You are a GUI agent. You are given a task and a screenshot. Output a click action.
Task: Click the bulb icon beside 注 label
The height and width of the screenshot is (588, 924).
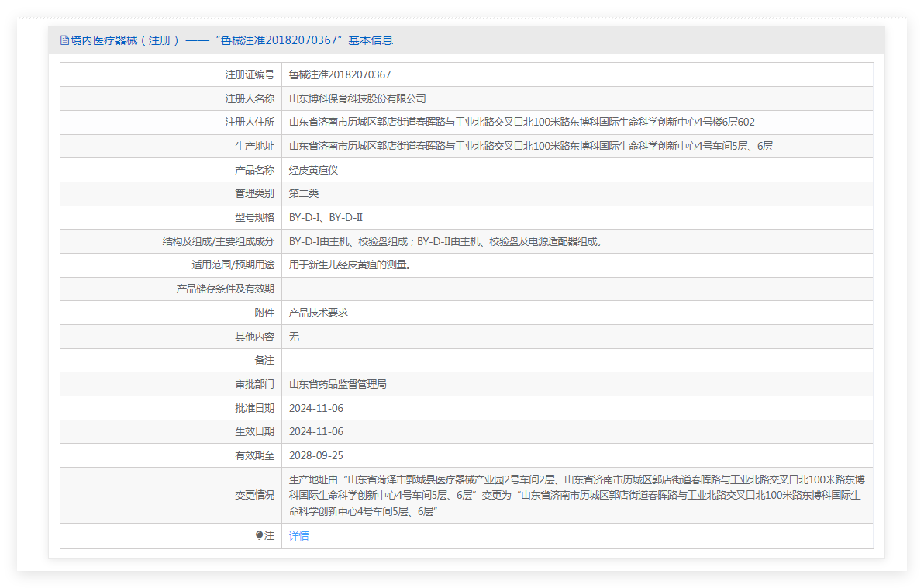[259, 535]
